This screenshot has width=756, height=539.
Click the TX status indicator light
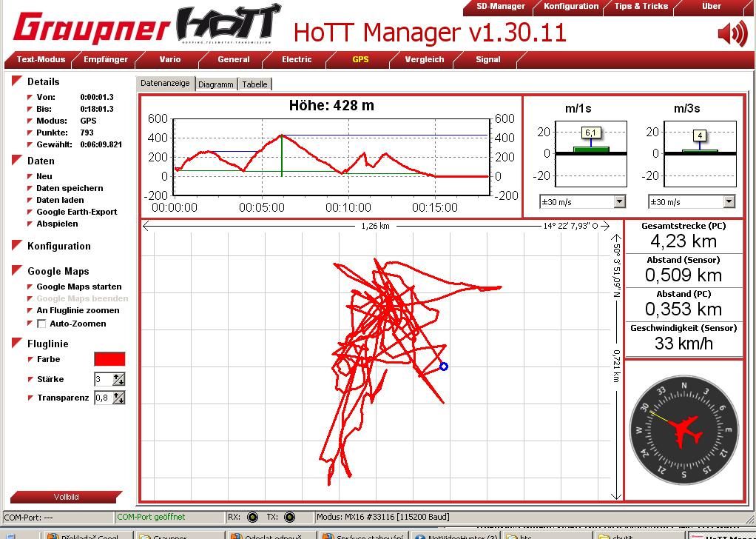[x=289, y=518]
